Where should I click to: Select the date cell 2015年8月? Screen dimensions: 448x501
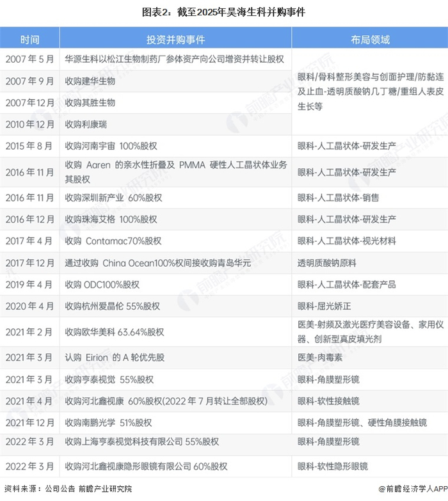point(29,146)
